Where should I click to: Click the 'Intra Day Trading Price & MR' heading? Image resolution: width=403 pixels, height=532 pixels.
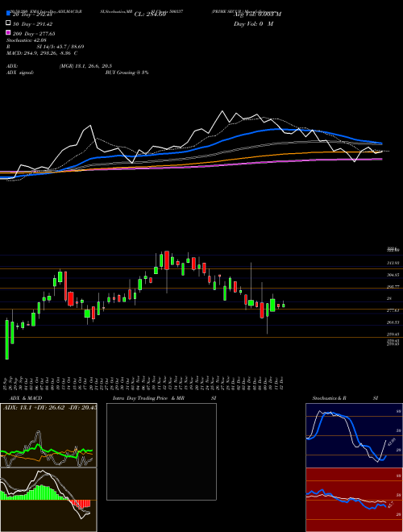[x=148, y=398]
